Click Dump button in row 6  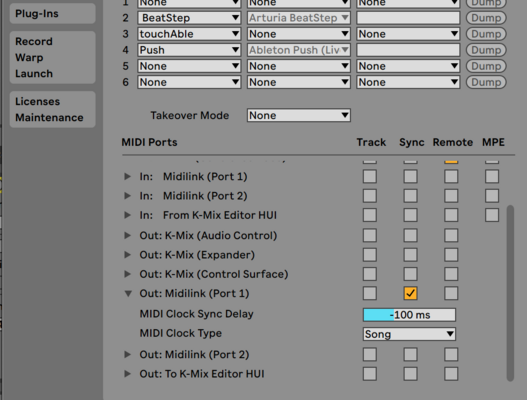(x=486, y=82)
